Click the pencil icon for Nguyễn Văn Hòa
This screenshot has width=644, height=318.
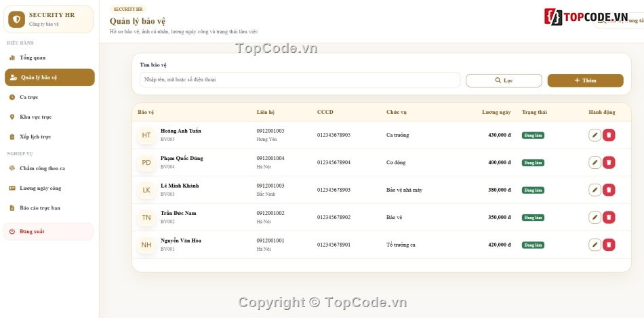(595, 245)
